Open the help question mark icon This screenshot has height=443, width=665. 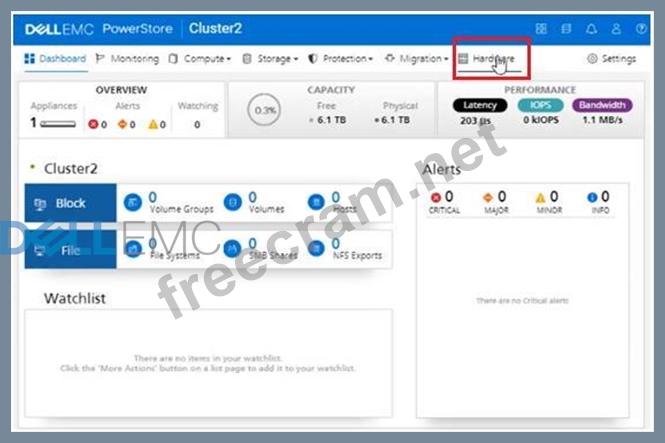pos(641,29)
